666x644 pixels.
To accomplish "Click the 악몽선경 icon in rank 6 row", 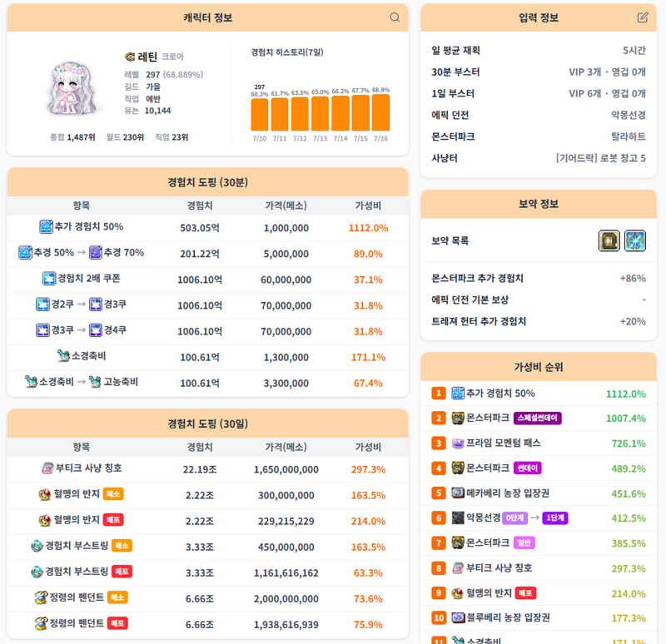I will click(x=457, y=518).
